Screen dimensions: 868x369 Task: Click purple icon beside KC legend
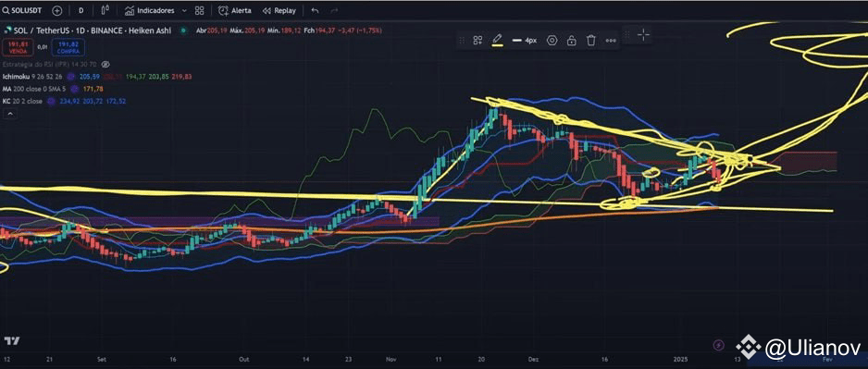[x=51, y=101]
